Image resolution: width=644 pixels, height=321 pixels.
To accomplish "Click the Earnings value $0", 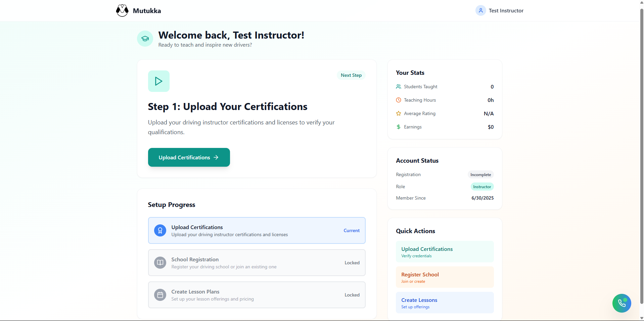I will (491, 127).
